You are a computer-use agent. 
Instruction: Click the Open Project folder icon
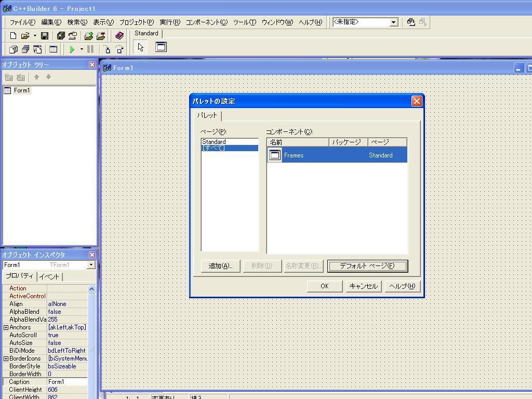click(73, 36)
